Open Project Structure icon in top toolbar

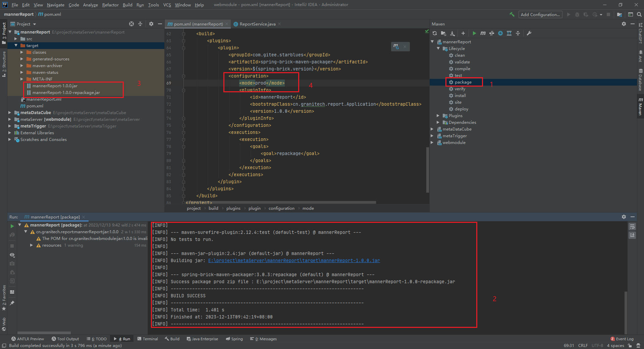coord(619,14)
